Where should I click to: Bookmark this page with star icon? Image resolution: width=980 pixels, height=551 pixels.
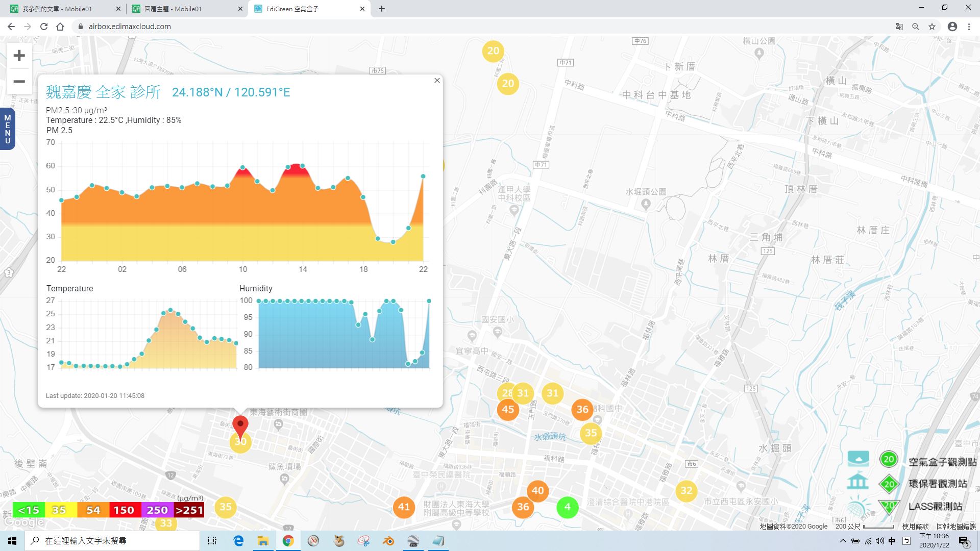[932, 27]
